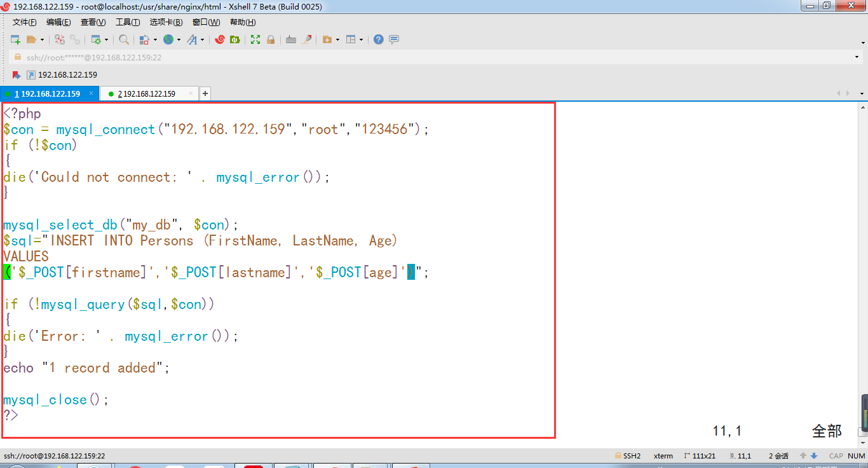Screen dimensions: 868x468
Task: Open the 192.168.122.159 quick session link
Action: point(62,75)
